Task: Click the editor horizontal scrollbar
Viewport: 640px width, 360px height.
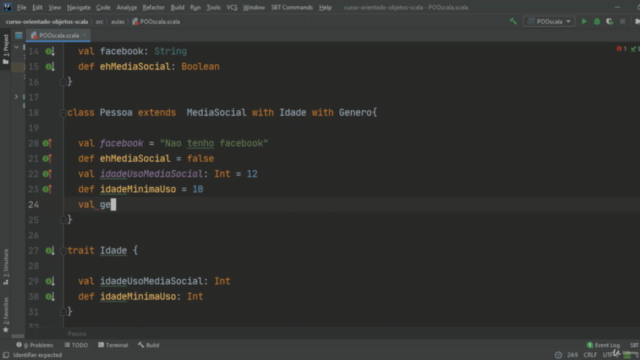Action: click(x=18, y=336)
